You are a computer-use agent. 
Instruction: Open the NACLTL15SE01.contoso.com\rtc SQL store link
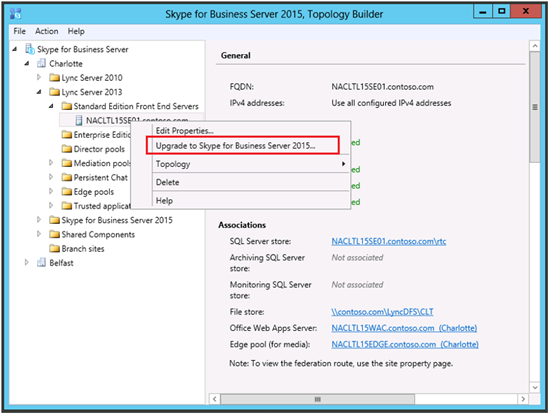click(x=389, y=241)
